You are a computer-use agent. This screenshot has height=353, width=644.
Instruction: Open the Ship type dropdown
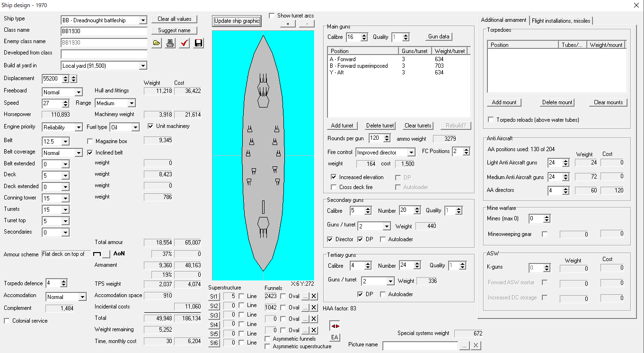[x=143, y=20]
